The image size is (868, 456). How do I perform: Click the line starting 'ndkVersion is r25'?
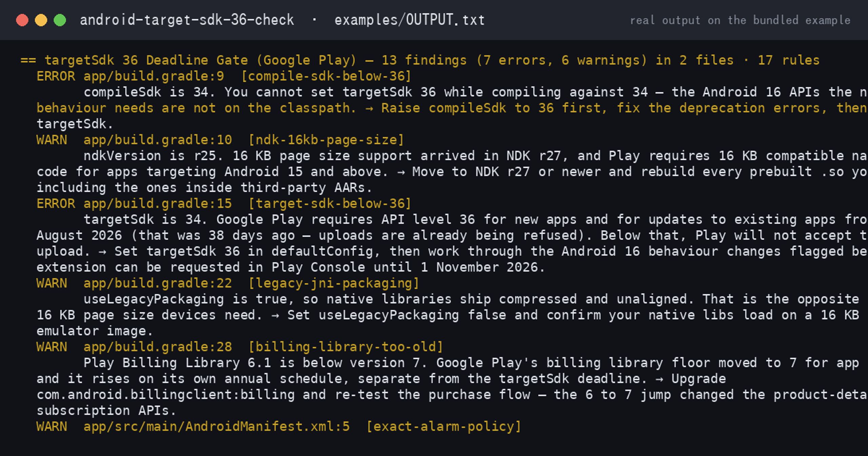point(476,156)
